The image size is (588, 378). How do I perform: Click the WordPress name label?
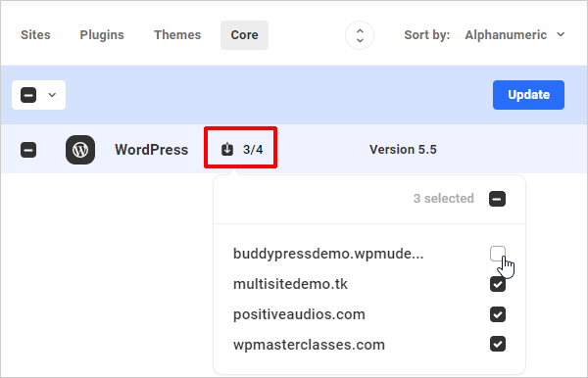pos(152,150)
